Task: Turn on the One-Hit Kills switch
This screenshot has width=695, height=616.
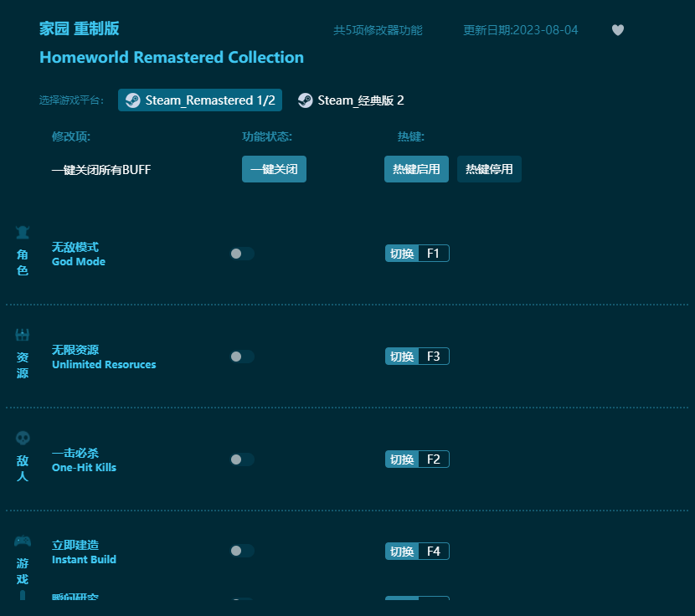Action: pos(242,459)
